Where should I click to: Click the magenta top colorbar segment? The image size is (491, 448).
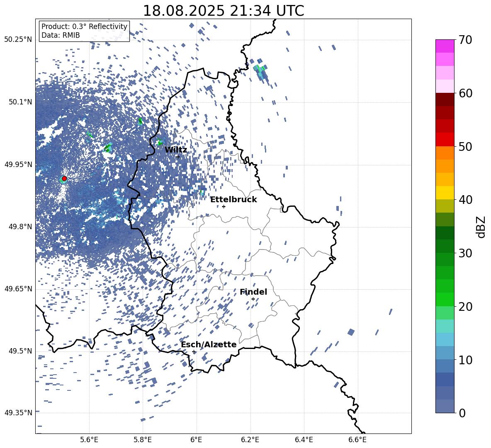click(445, 46)
